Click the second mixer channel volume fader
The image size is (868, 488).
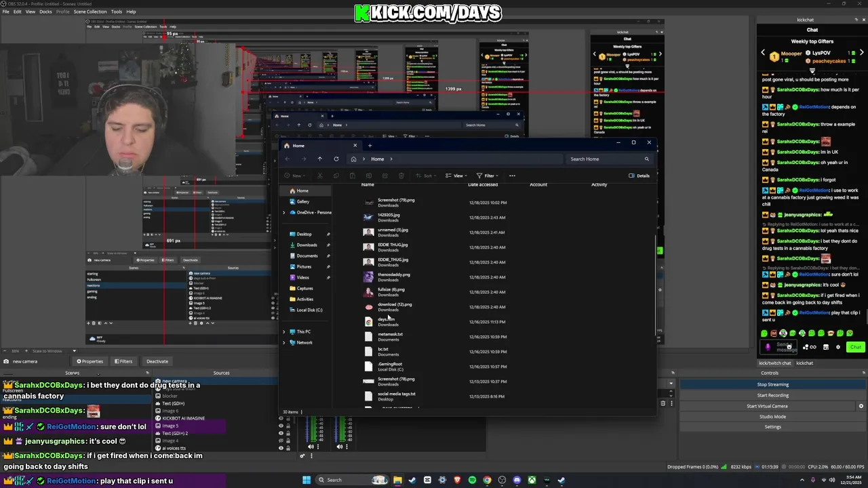click(x=336, y=429)
